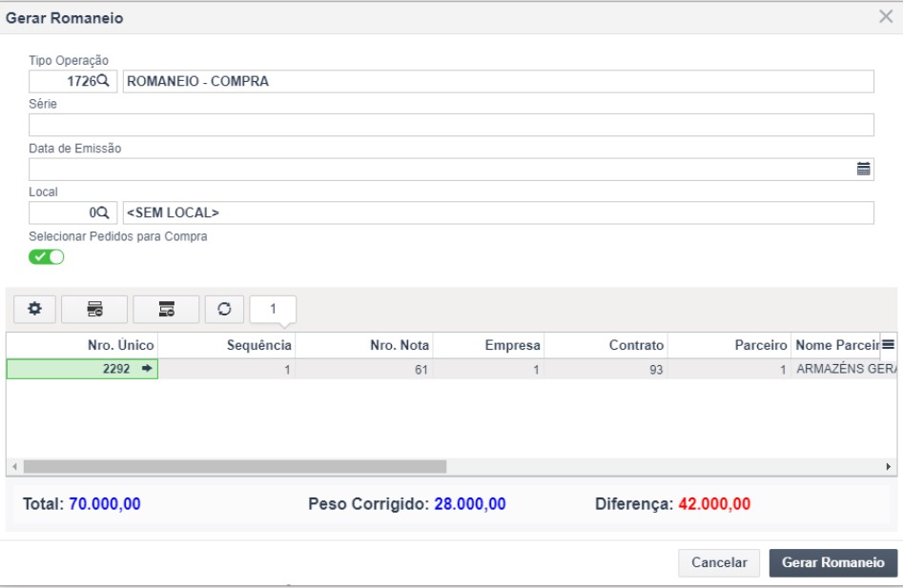Click the scroll right arrow of grid

[889, 467]
